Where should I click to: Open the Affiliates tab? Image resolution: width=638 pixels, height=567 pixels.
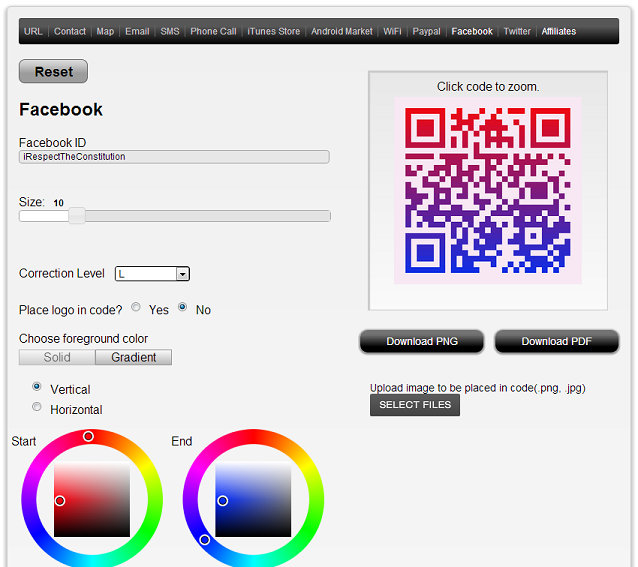[559, 31]
